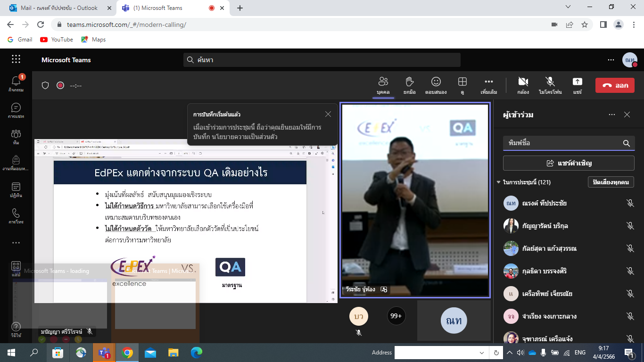Open Chrome's three-dot menu
Screen dimensions: 644x362
(x=634, y=25)
